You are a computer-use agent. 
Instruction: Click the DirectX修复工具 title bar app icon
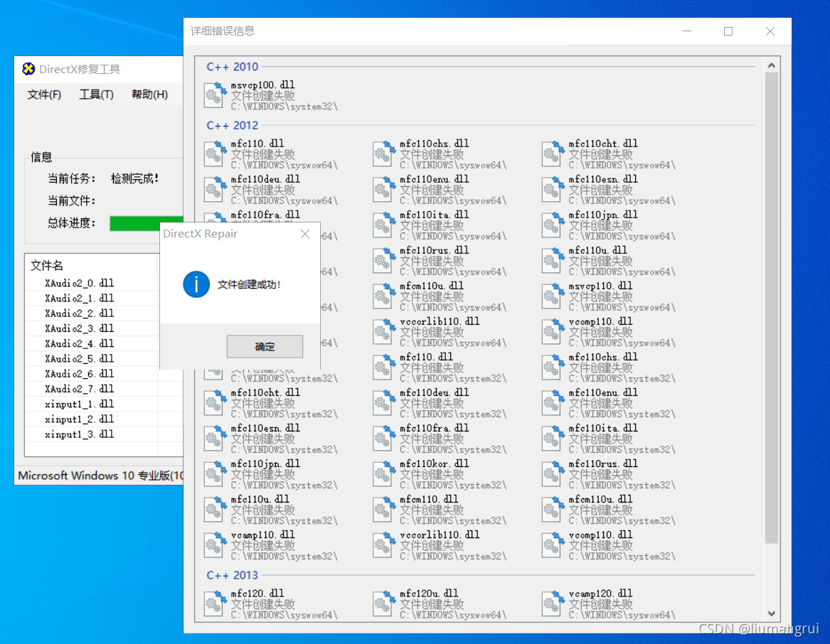28,69
